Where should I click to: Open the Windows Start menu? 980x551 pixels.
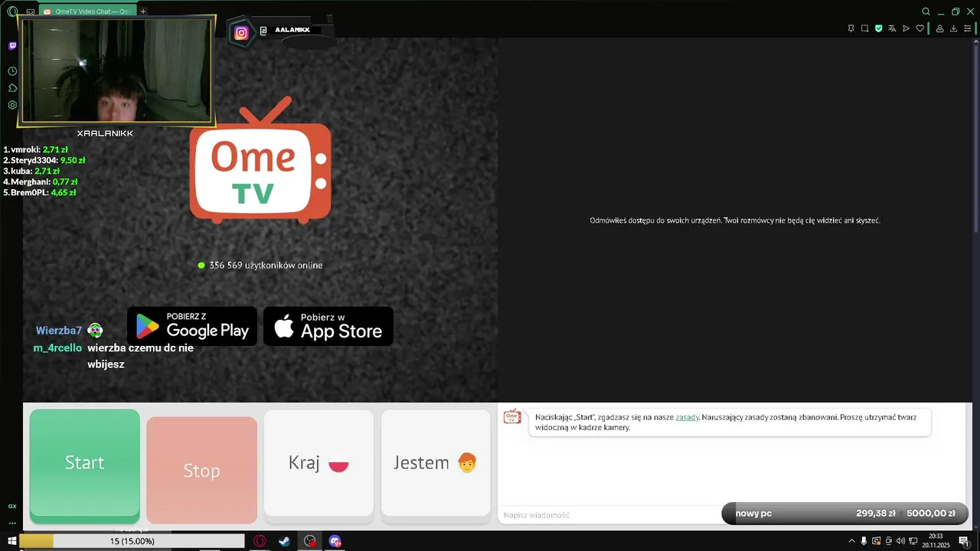(x=11, y=541)
